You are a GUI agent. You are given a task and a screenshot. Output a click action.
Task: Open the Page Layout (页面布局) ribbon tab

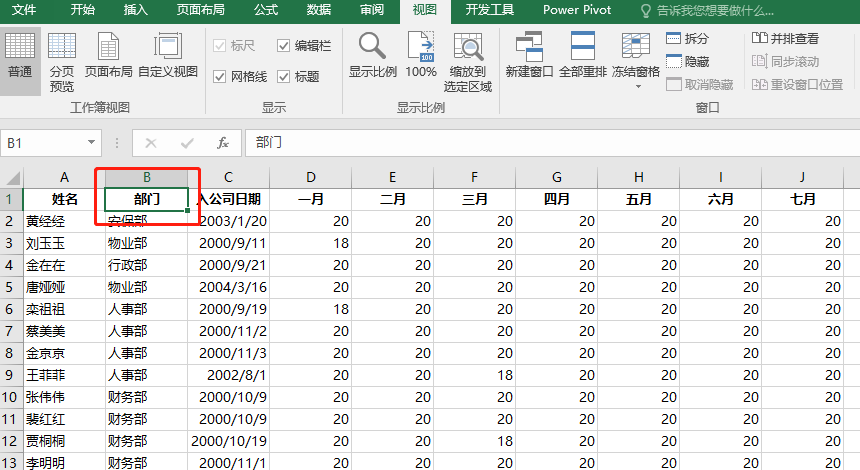tap(200, 10)
